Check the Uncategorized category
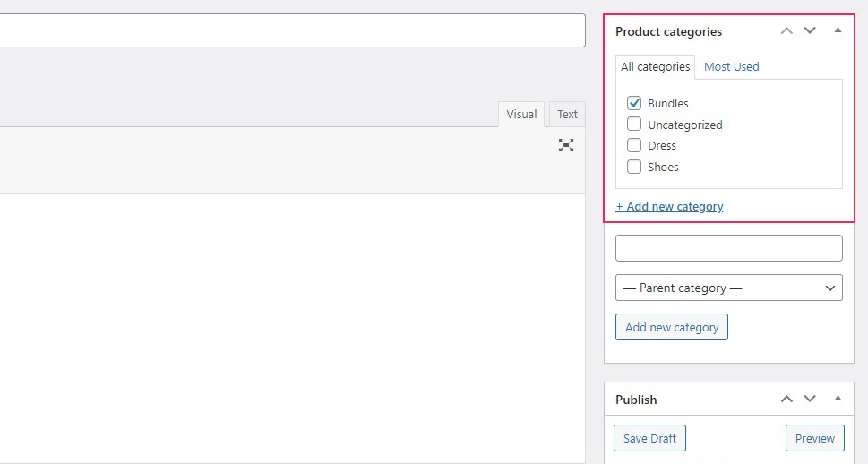 coord(634,124)
